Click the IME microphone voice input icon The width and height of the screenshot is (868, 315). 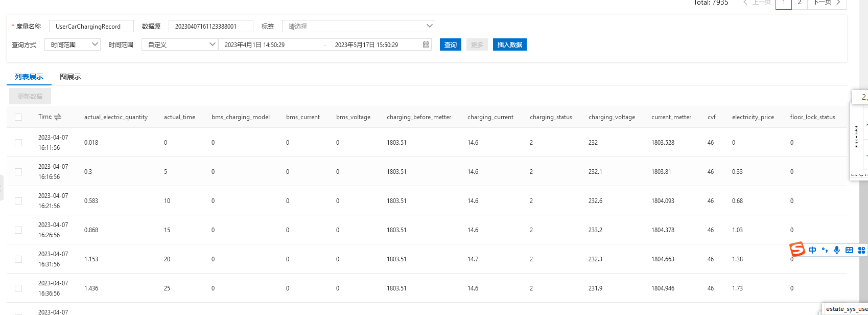coord(837,250)
